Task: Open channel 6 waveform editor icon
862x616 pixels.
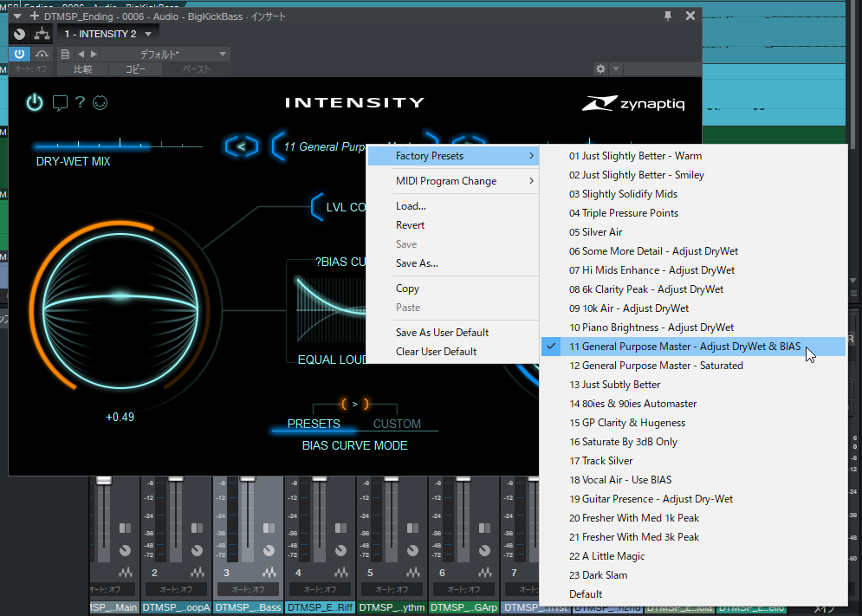Action: pyautogui.click(x=485, y=573)
